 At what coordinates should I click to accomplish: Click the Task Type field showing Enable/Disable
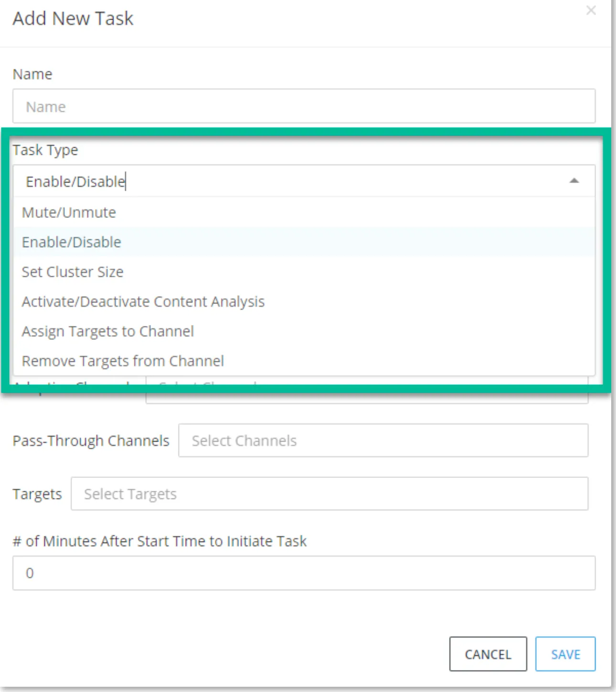(304, 181)
